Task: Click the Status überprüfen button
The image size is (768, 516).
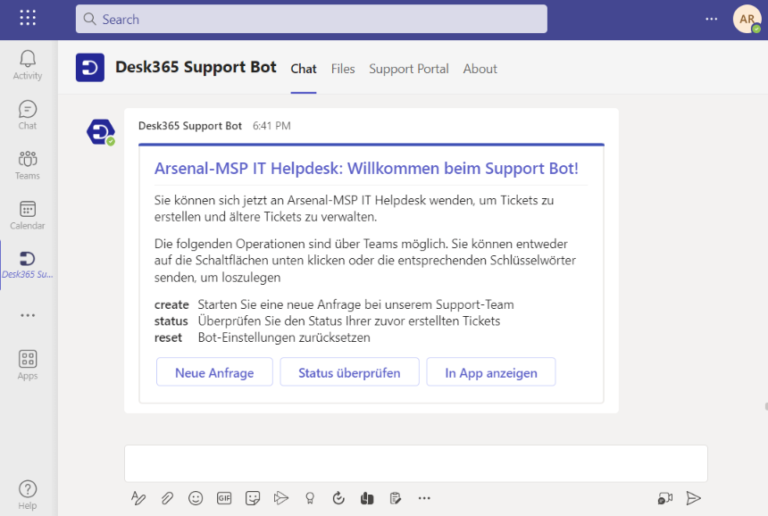Action: click(349, 373)
